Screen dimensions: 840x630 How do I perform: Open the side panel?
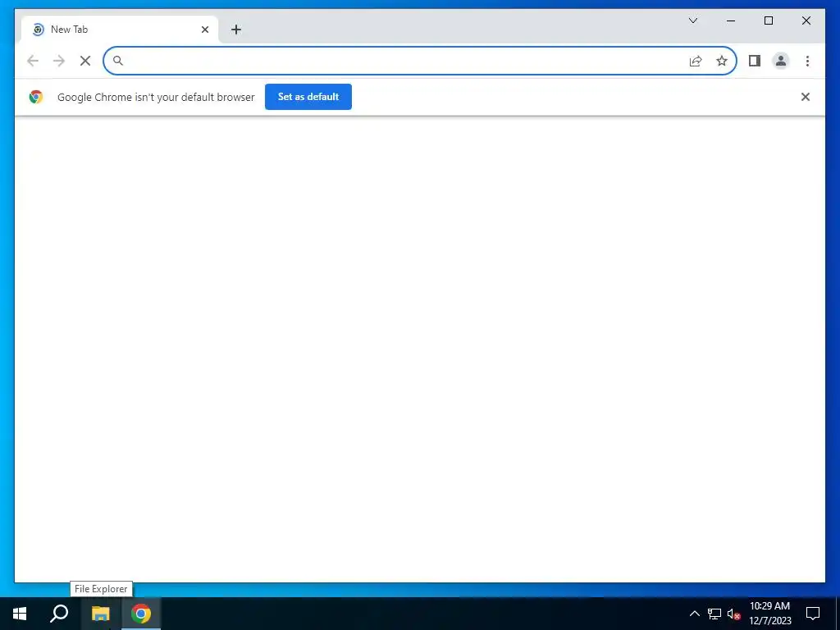pyautogui.click(x=755, y=61)
